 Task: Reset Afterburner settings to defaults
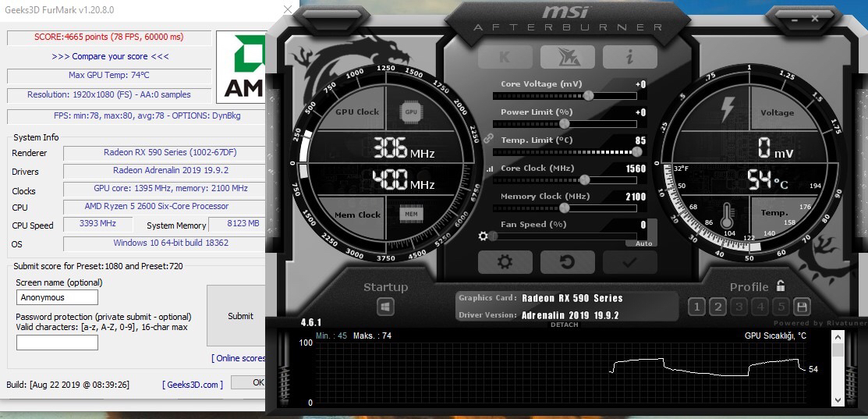tap(568, 262)
